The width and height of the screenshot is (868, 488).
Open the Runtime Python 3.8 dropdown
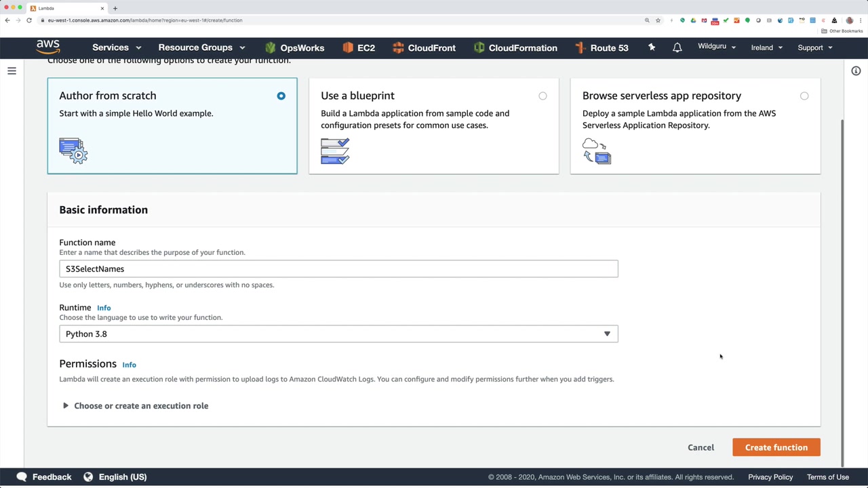tap(338, 333)
